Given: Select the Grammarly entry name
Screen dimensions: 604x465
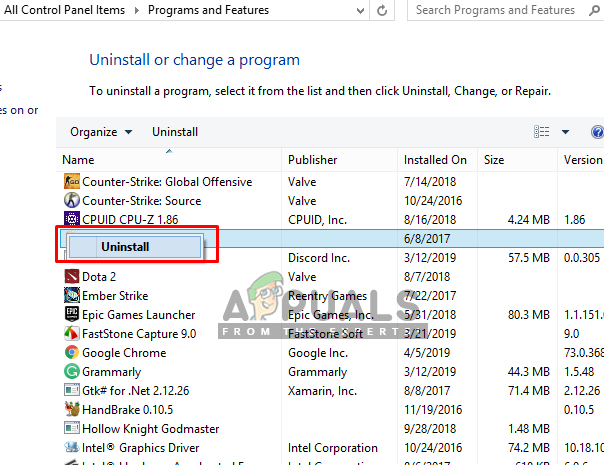Looking at the screenshot, I should (x=112, y=371).
